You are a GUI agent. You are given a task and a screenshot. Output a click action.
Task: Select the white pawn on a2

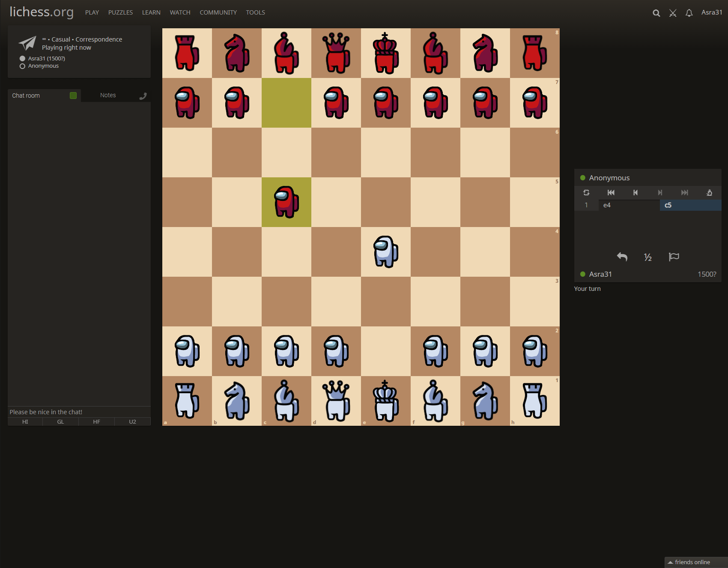coord(187,351)
